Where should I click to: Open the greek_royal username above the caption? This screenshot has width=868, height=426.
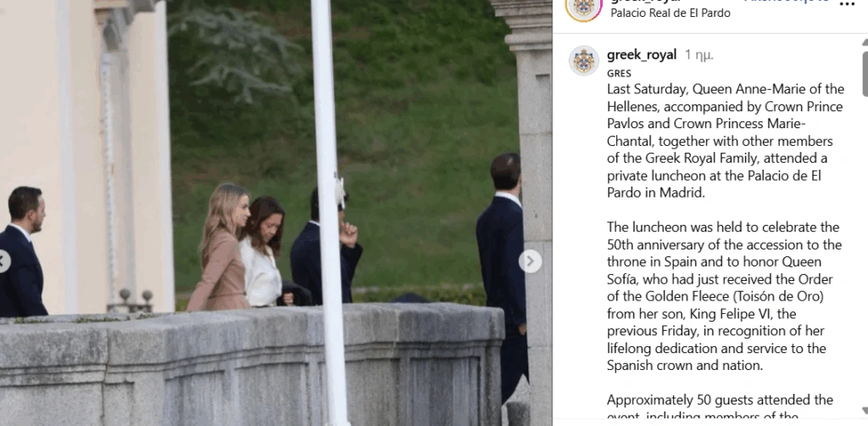pos(641,55)
